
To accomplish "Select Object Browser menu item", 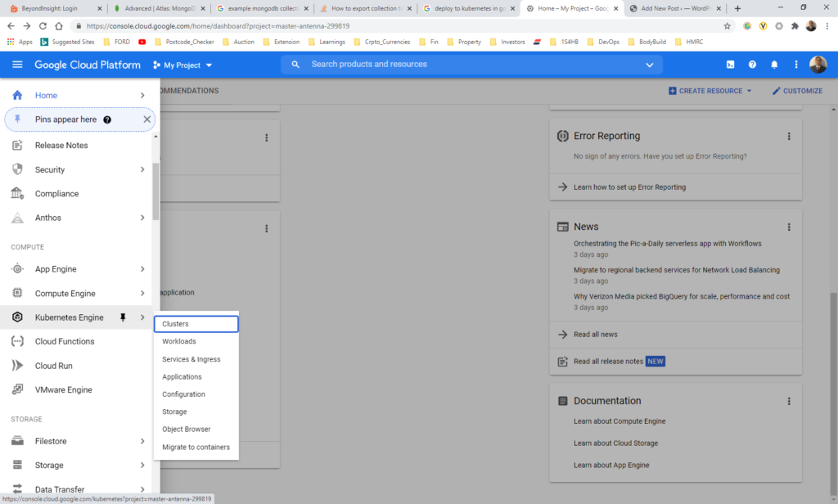I will point(196,430).
